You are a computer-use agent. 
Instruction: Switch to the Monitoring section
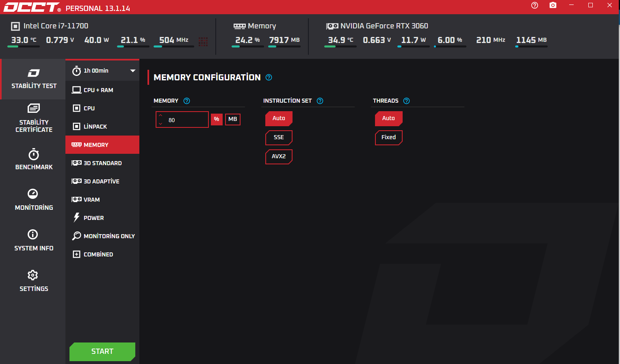(34, 200)
